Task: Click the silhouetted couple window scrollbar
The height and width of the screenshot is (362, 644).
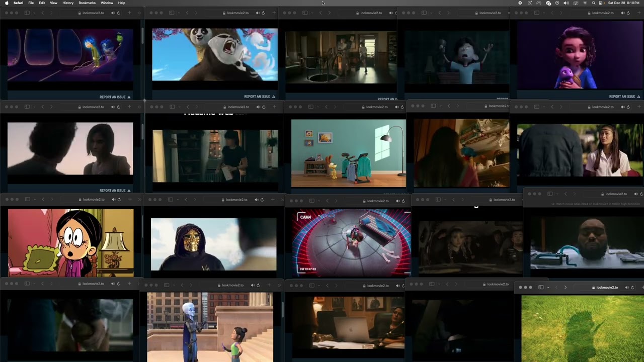Action: click(143, 132)
